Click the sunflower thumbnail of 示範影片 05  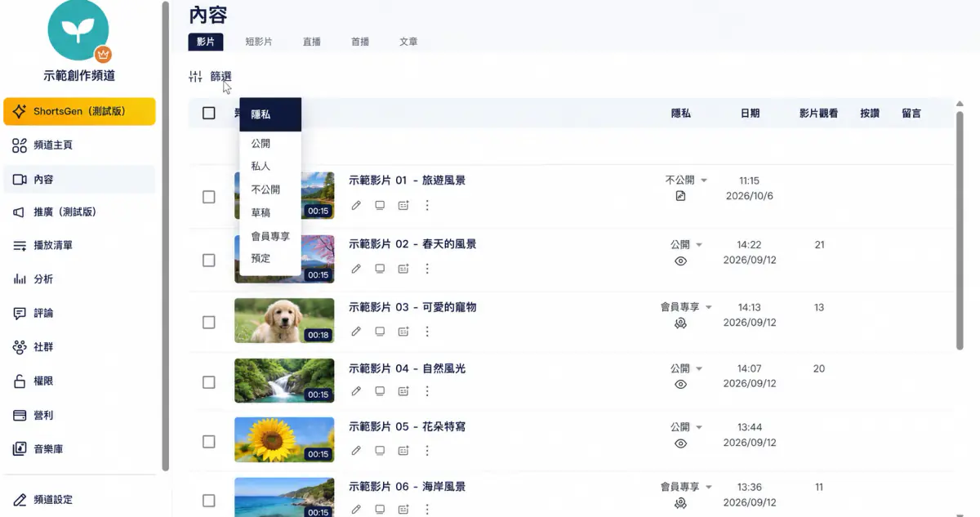(x=284, y=439)
